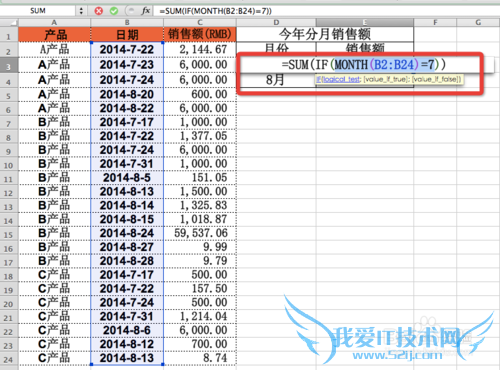Click the sales cell 59,537.06
Viewport: 500px width, 370px height.
pos(200,233)
